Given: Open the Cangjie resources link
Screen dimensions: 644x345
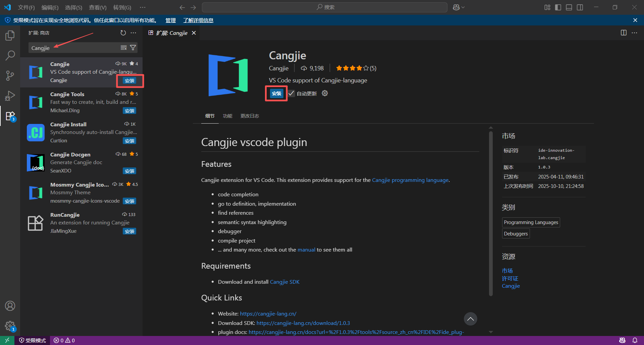Looking at the screenshot, I should click(511, 286).
